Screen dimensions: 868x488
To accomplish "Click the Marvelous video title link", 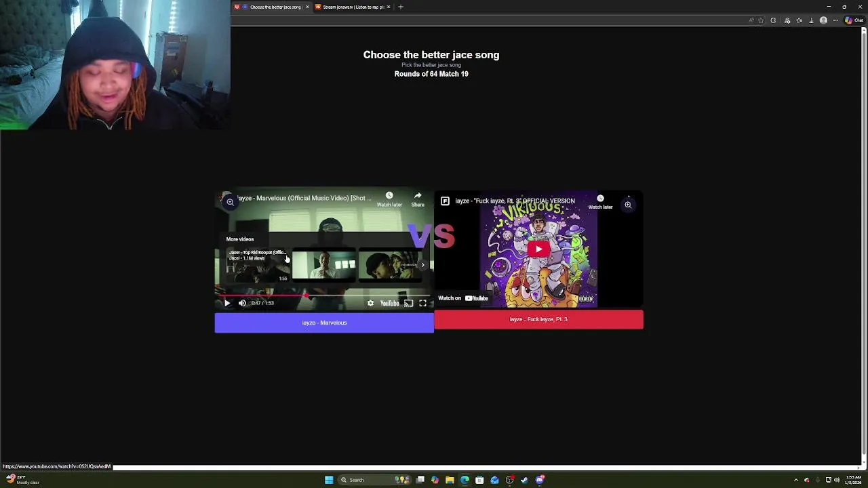I will pos(304,198).
